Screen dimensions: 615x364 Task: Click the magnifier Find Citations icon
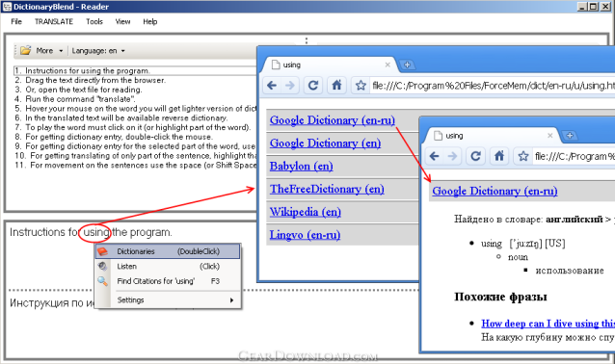tap(103, 281)
